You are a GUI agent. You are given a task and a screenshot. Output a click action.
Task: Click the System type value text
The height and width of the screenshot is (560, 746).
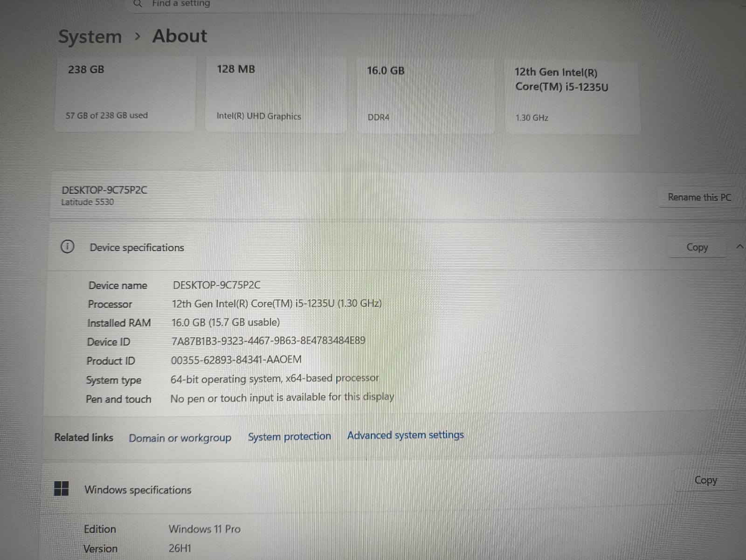point(275,379)
